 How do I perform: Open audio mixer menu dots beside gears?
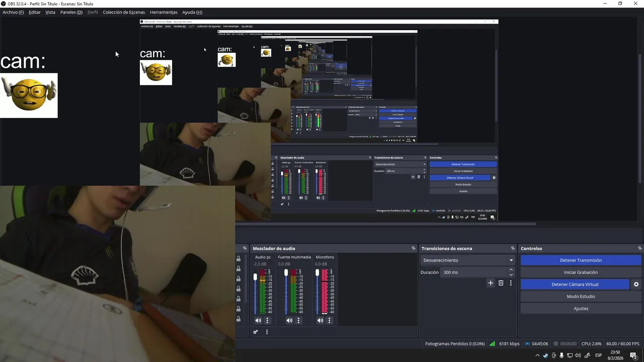click(267, 332)
